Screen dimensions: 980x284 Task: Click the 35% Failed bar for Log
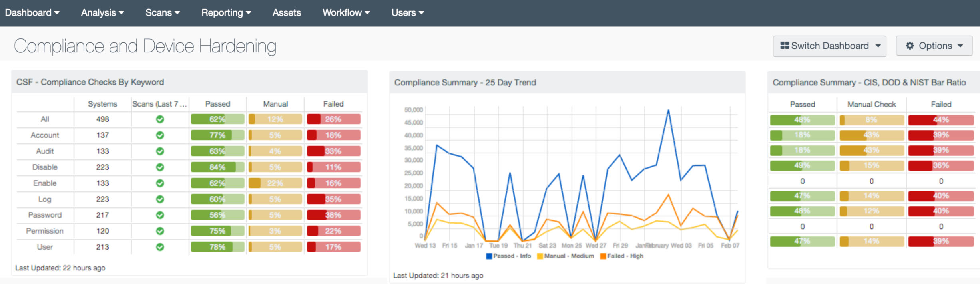pyautogui.click(x=333, y=199)
